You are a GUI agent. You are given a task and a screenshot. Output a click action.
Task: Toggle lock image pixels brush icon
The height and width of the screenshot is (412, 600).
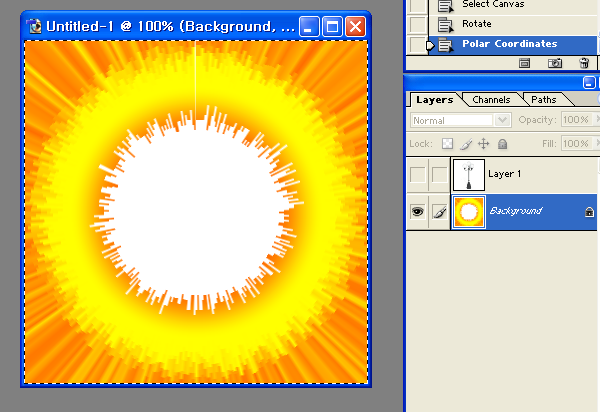pos(466,144)
